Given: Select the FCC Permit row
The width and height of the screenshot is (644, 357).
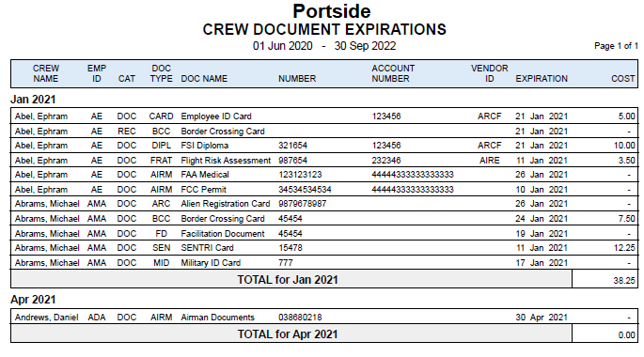Looking at the screenshot, I should [x=324, y=190].
